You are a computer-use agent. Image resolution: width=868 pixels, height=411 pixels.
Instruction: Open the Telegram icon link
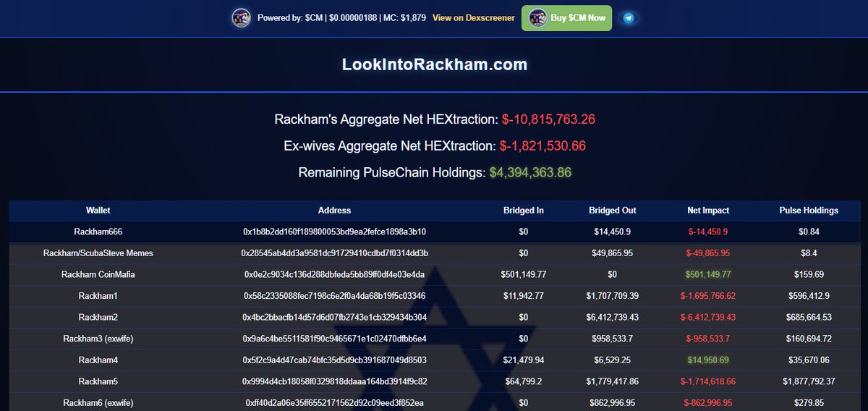[629, 18]
